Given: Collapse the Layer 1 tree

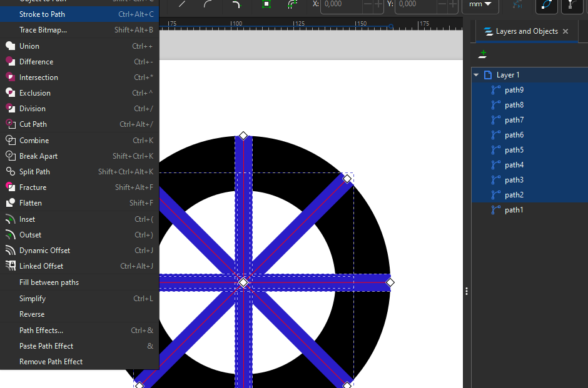Looking at the screenshot, I should click(476, 75).
